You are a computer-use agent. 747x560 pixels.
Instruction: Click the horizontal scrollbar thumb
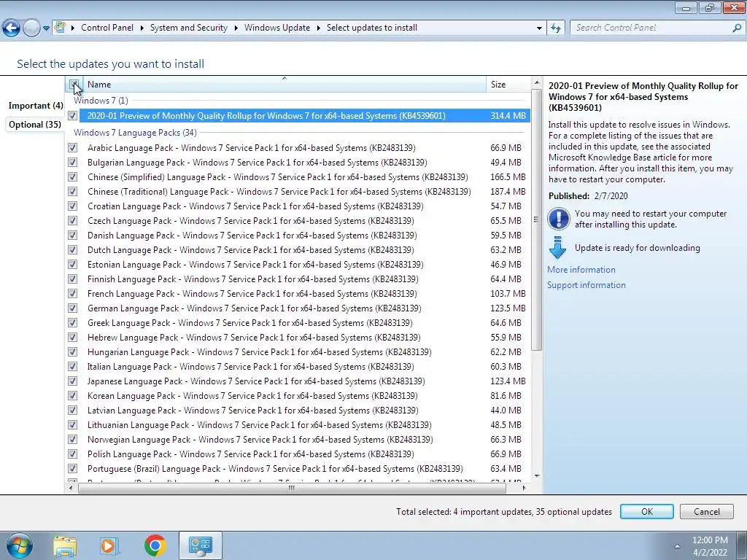(x=292, y=488)
